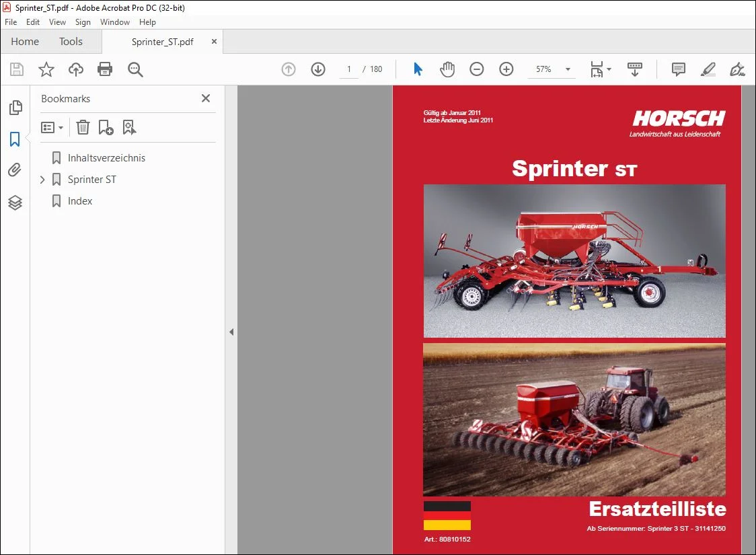
Task: Jump to the Index bookmark
Action: pos(80,201)
